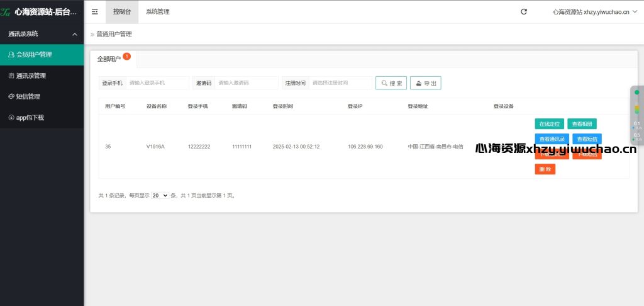Click the 查看相册 button for user 35

click(582, 124)
